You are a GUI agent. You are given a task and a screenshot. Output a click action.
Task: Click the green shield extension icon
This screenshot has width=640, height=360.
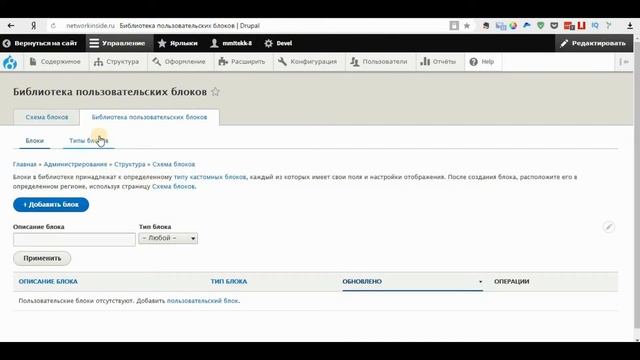540,26
